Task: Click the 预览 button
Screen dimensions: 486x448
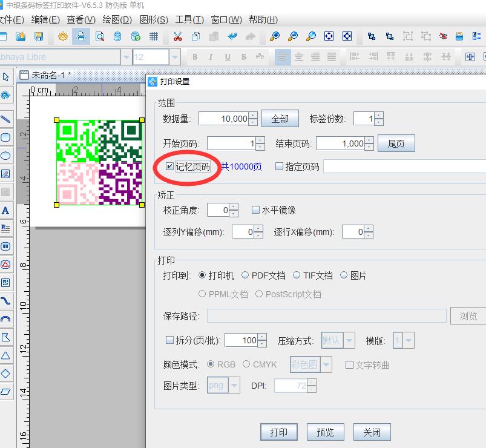Action: click(x=325, y=432)
